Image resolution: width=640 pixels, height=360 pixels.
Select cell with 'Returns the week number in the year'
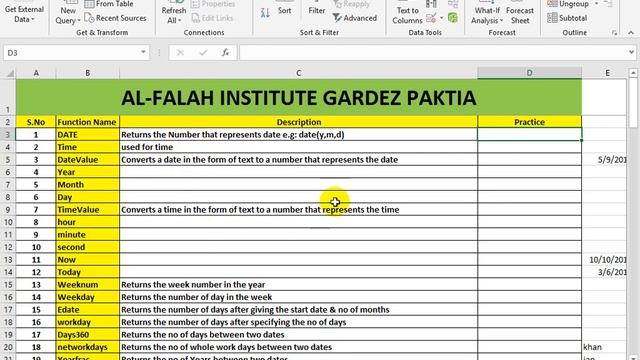tap(298, 284)
